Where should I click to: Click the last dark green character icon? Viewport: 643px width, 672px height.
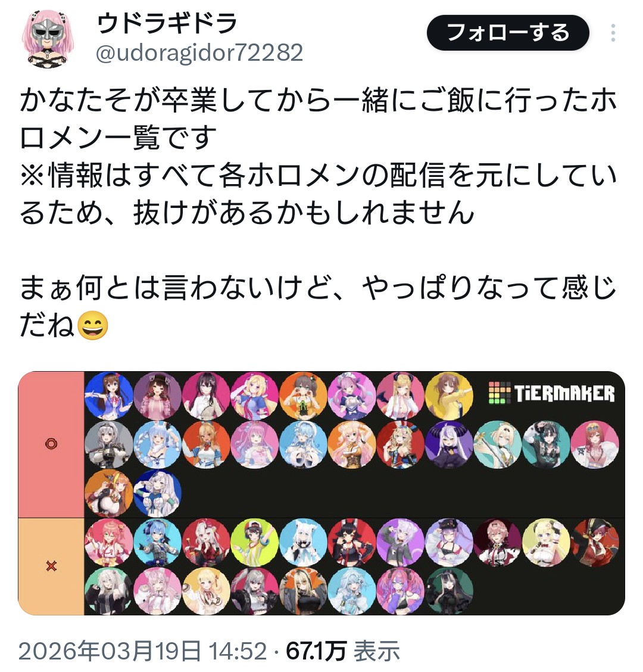click(x=449, y=591)
